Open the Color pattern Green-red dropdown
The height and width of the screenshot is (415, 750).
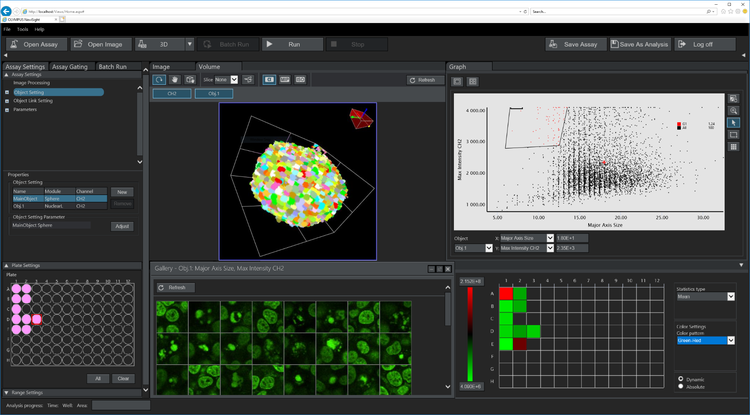point(705,340)
